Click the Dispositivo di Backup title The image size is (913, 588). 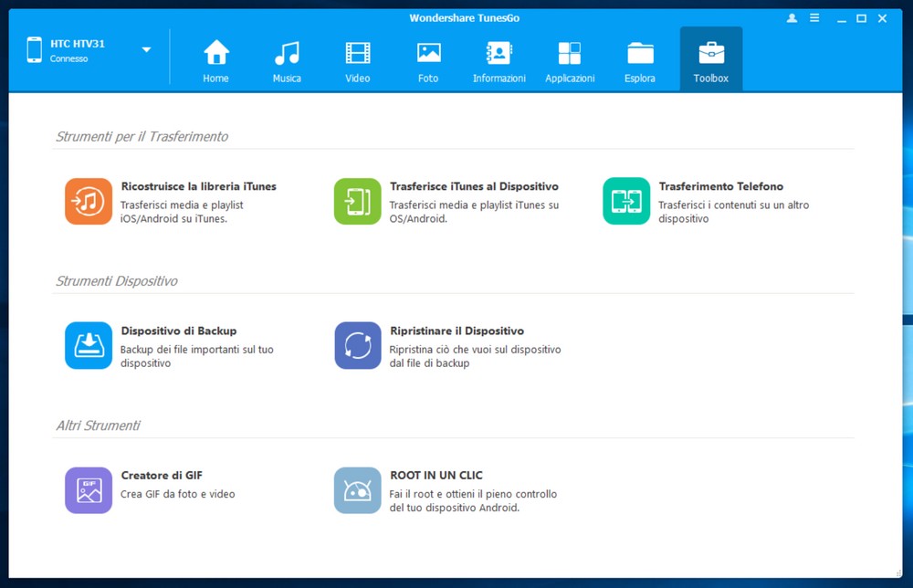(x=179, y=331)
